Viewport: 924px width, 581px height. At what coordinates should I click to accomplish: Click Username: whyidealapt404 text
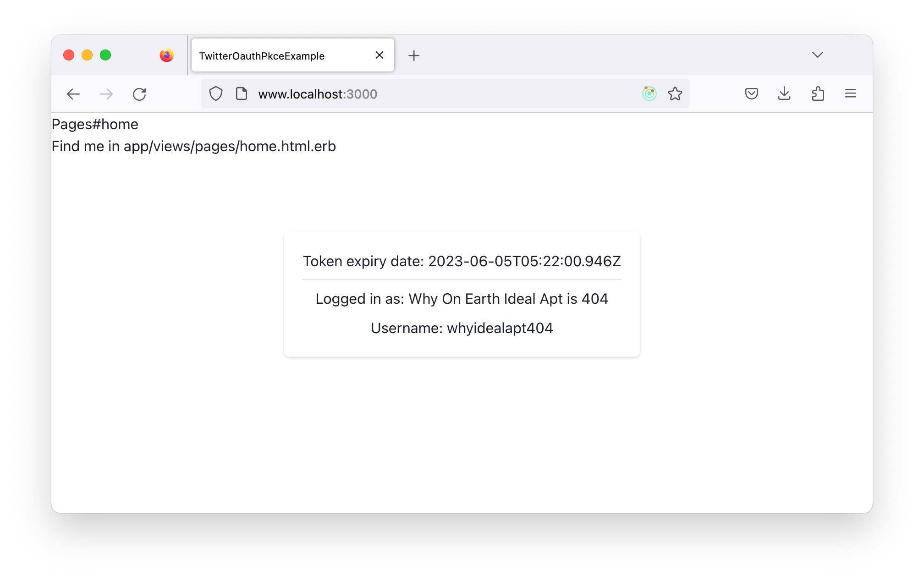[462, 328]
